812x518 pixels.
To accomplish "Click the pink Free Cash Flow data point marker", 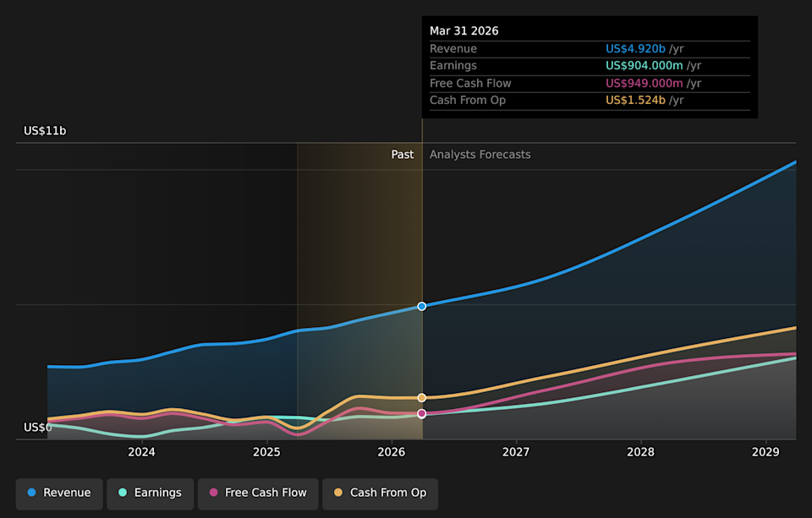I will point(422,413).
